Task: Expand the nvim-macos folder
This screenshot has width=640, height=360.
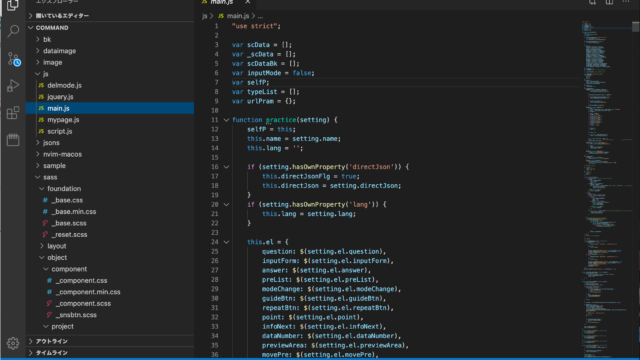Action: pyautogui.click(x=38, y=154)
